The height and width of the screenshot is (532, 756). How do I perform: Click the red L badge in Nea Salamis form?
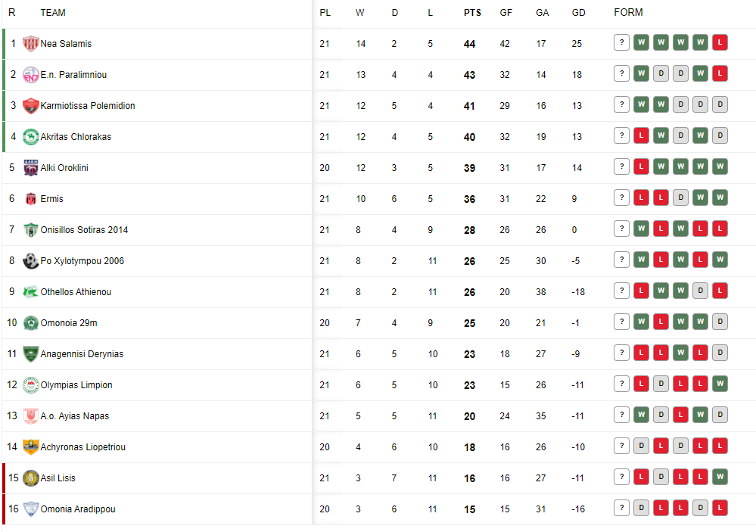point(720,42)
